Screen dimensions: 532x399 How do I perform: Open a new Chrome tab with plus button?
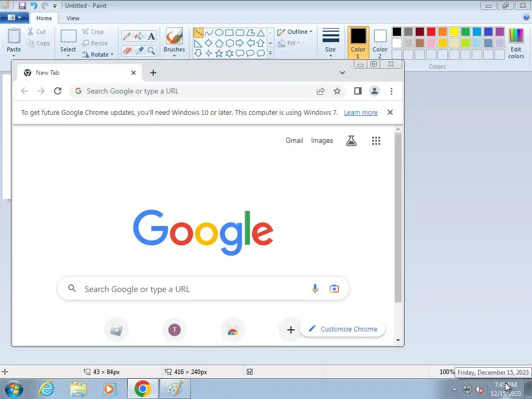pyautogui.click(x=153, y=73)
